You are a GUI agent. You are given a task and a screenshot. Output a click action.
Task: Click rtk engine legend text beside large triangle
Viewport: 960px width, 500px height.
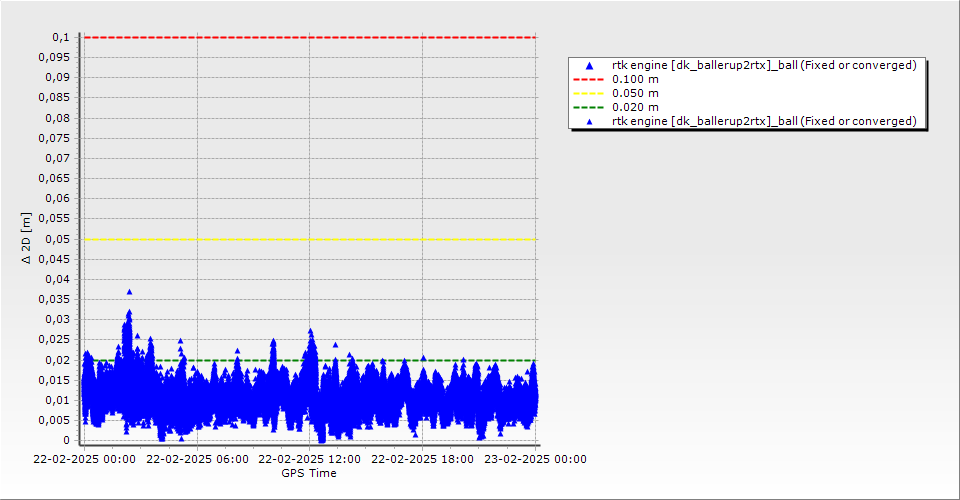click(x=764, y=65)
